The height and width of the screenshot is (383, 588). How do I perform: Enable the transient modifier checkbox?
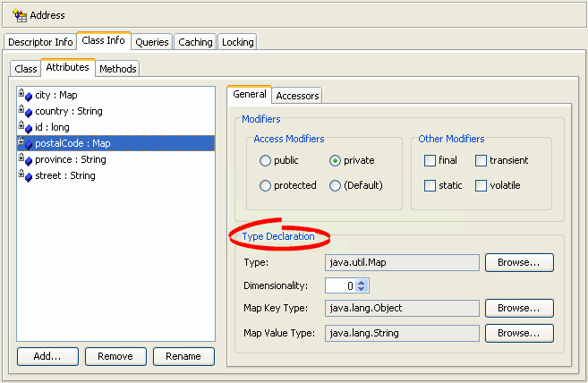[x=481, y=160]
